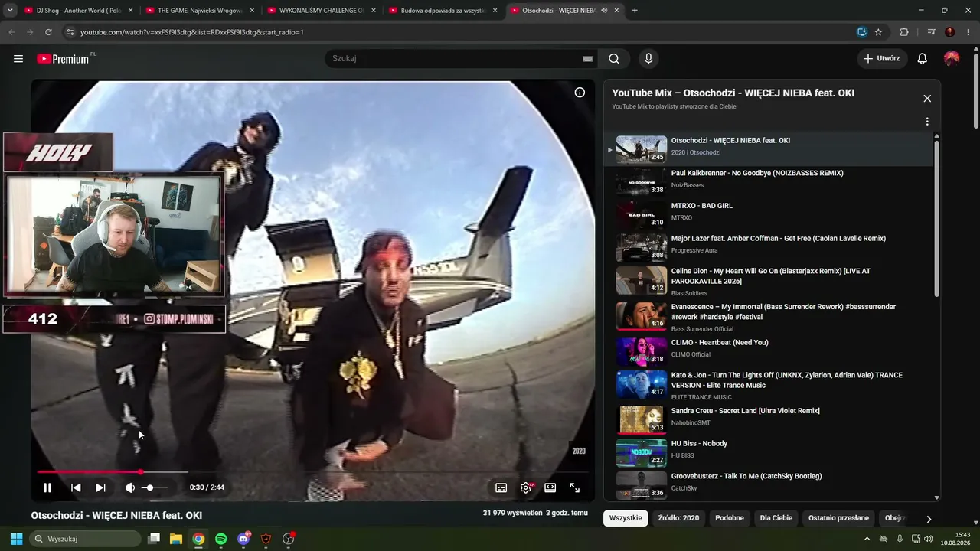Open the Chrome profile avatar
The height and width of the screenshot is (551, 980).
950,32
